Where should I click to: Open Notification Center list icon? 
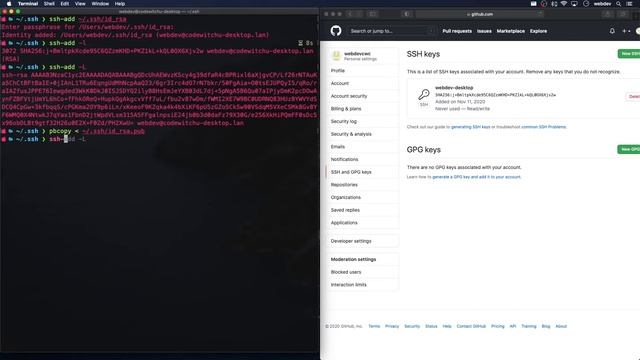tap(629, 4)
